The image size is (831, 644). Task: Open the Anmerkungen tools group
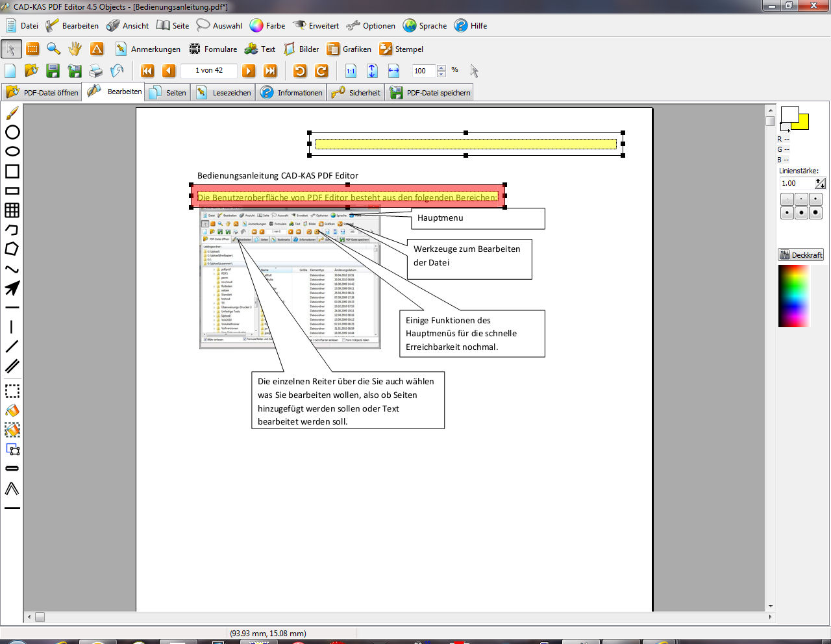pos(148,49)
